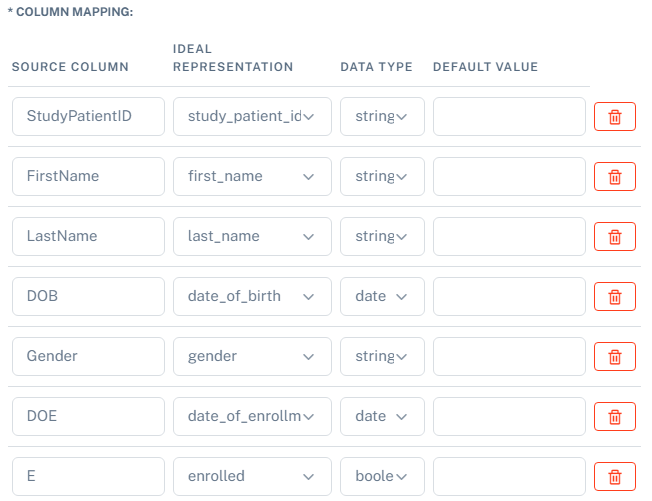The height and width of the screenshot is (501, 652).
Task: Delete the FirstName mapping row
Action: (615, 176)
